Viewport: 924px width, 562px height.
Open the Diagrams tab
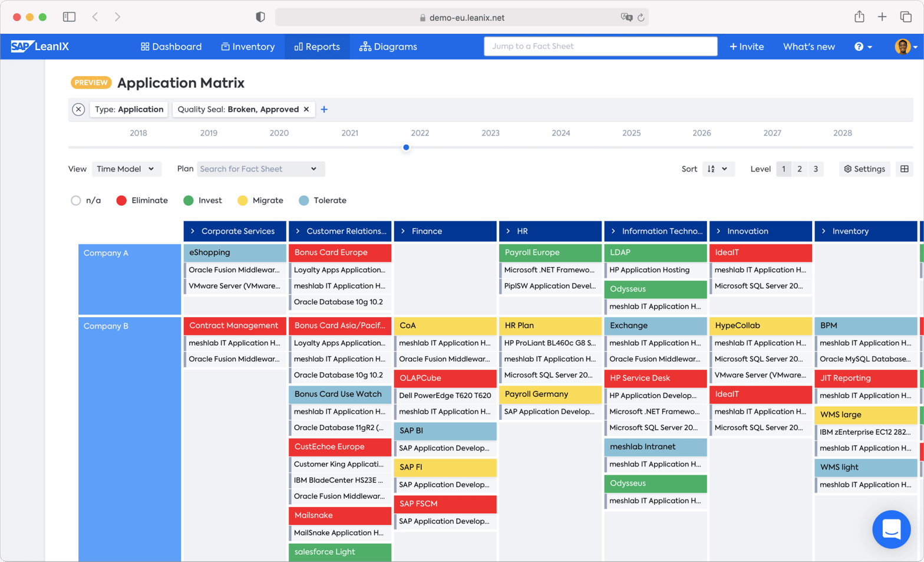(x=388, y=47)
